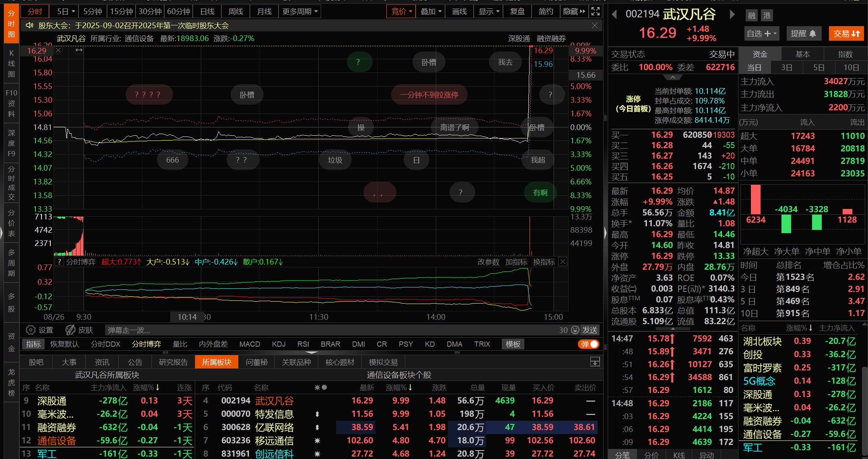The image size is (868, 459).
Task: Click the 融 margin badge
Action: pyautogui.click(x=752, y=16)
